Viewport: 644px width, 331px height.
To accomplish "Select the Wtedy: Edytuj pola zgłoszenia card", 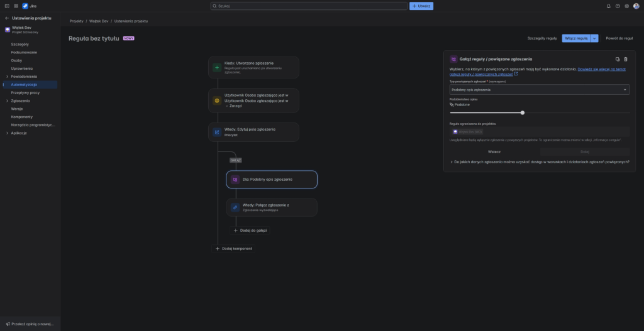I will [253, 132].
